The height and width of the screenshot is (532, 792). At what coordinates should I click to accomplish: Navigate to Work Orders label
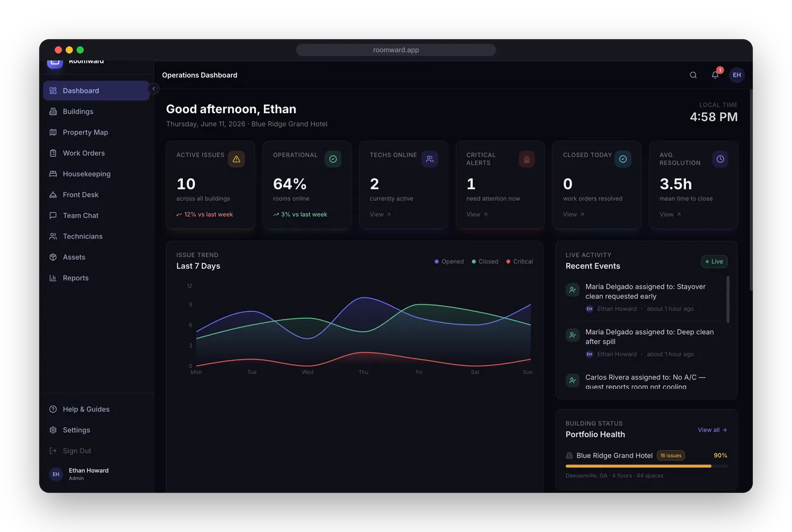(83, 153)
